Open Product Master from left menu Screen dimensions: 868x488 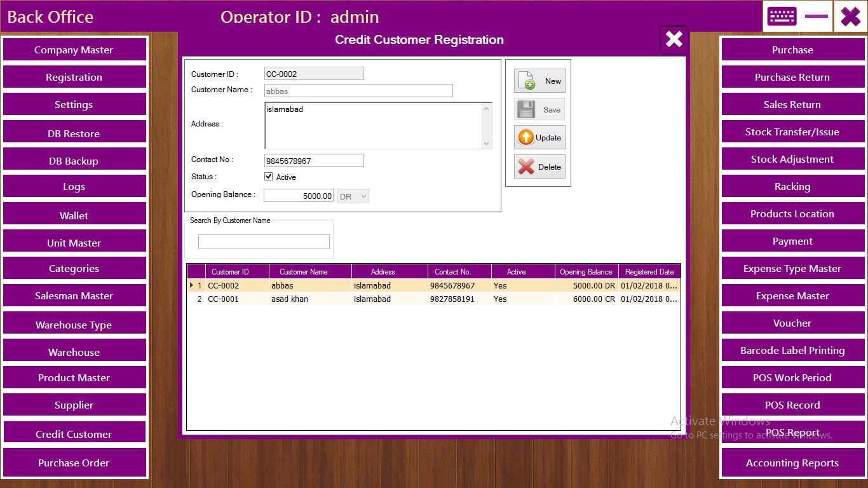tap(74, 378)
